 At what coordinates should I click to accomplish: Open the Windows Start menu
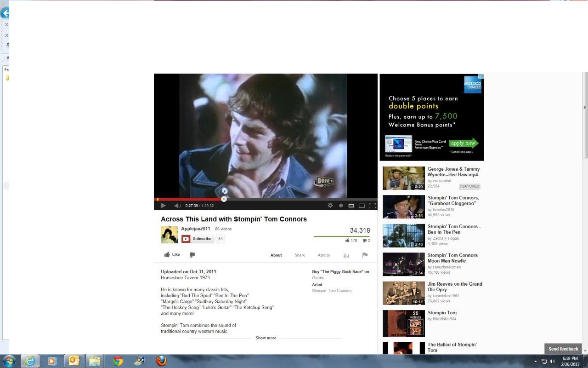tap(9, 361)
